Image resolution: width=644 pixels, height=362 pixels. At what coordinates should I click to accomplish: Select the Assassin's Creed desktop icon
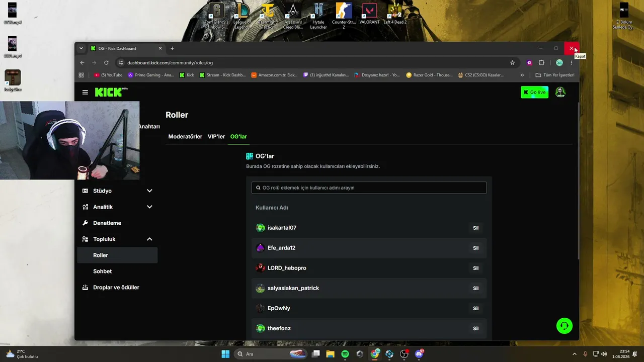(x=293, y=16)
